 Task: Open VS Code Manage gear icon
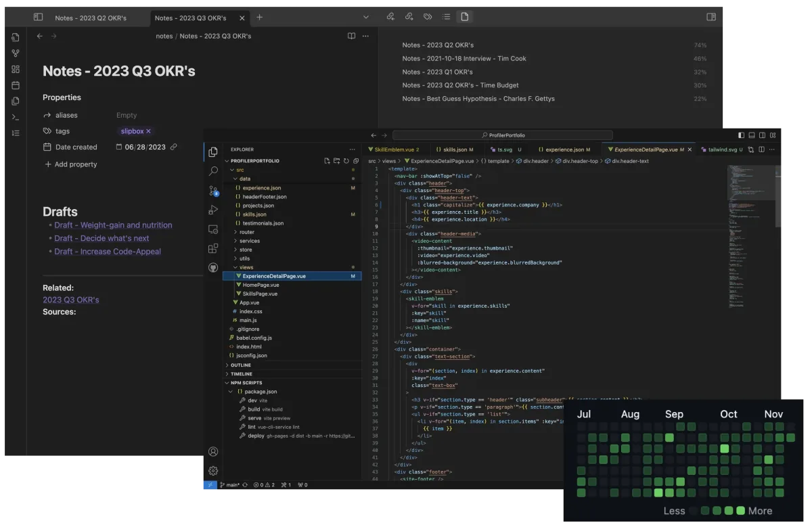(213, 470)
